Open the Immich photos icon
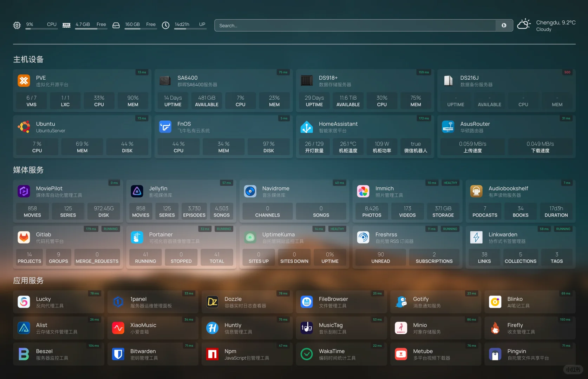Image resolution: width=588 pixels, height=379 pixels. tap(363, 191)
